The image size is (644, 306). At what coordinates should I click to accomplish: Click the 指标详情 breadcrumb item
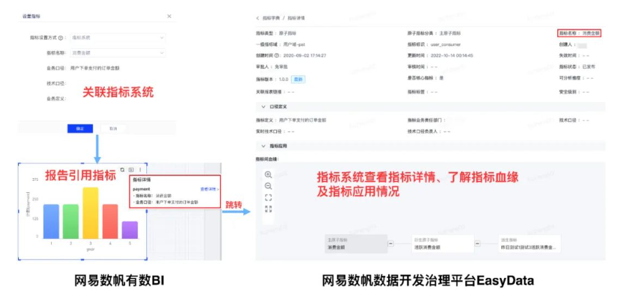tap(296, 18)
